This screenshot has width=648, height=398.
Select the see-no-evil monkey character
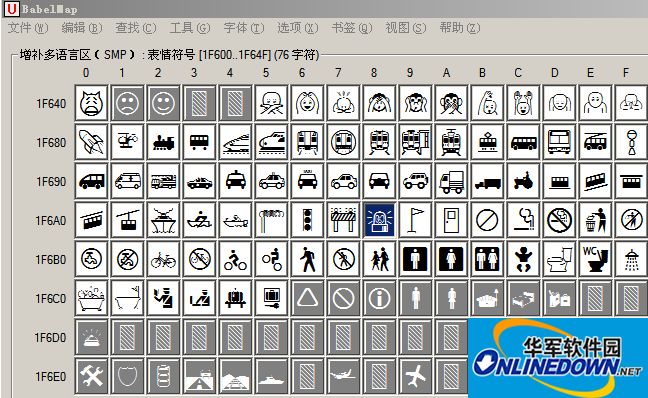click(x=379, y=103)
